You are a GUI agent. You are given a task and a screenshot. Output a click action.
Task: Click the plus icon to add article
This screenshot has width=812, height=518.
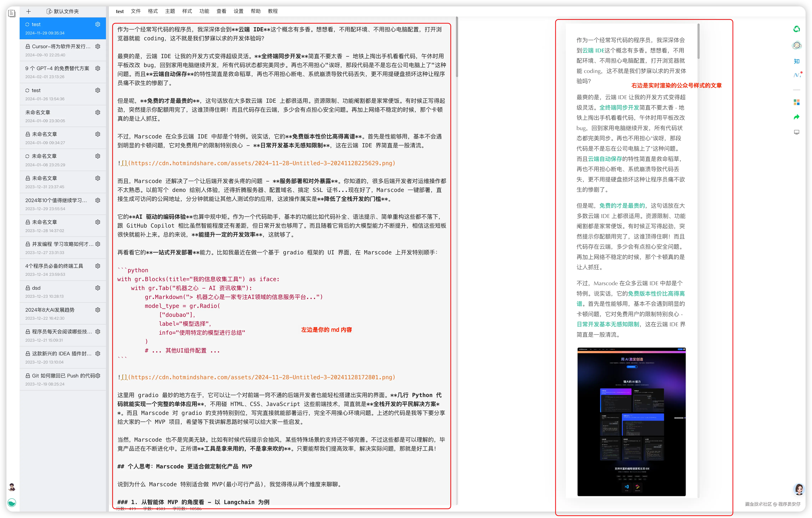pyautogui.click(x=29, y=11)
